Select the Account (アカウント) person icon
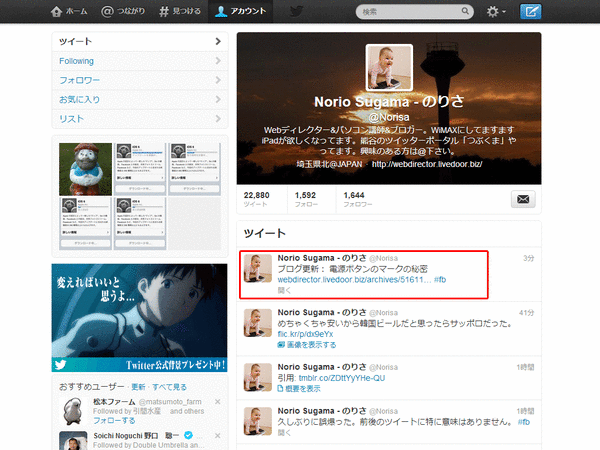This screenshot has width=600, height=450. click(221, 11)
